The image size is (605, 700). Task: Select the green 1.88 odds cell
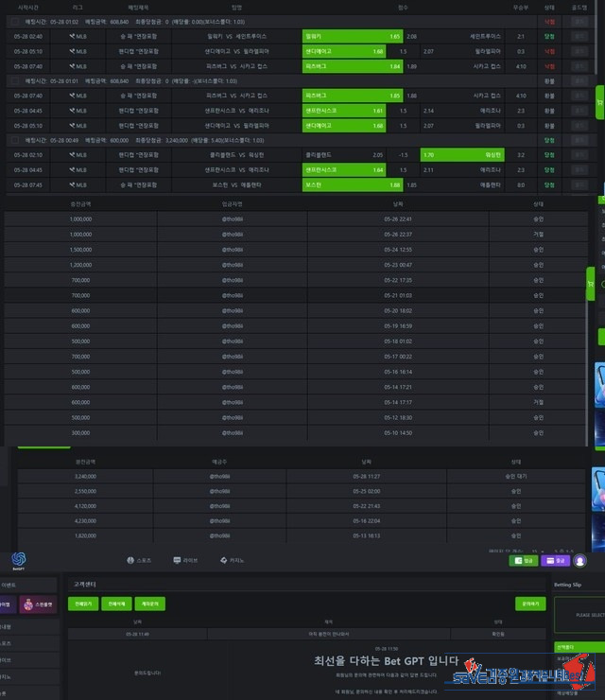[353, 184]
